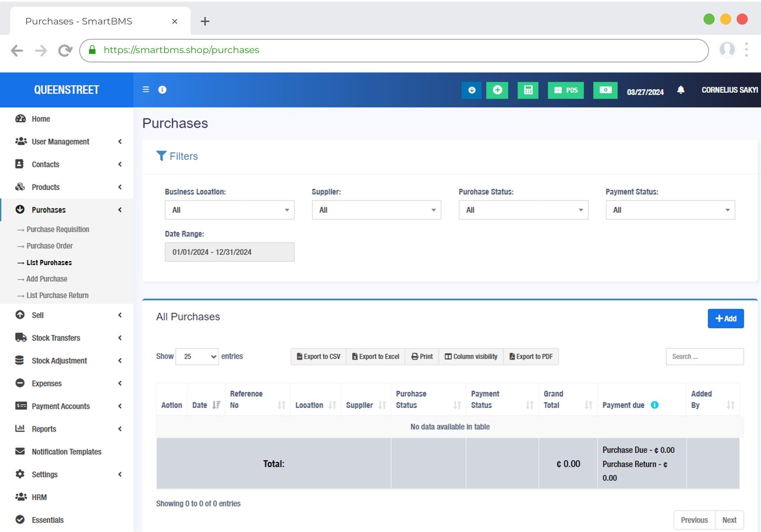Viewport: 761px width, 532px height.
Task: Click the green calculator icon
Action: tap(528, 90)
